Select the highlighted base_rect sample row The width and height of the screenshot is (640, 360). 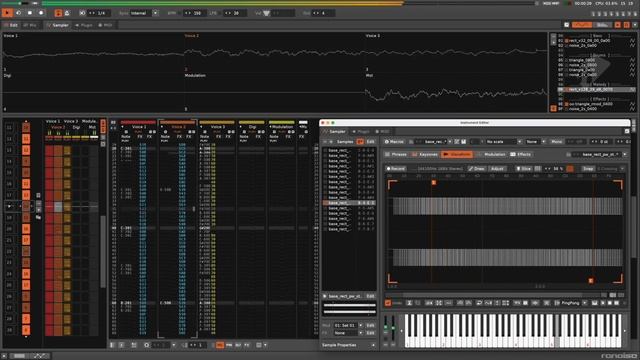tap(349, 203)
